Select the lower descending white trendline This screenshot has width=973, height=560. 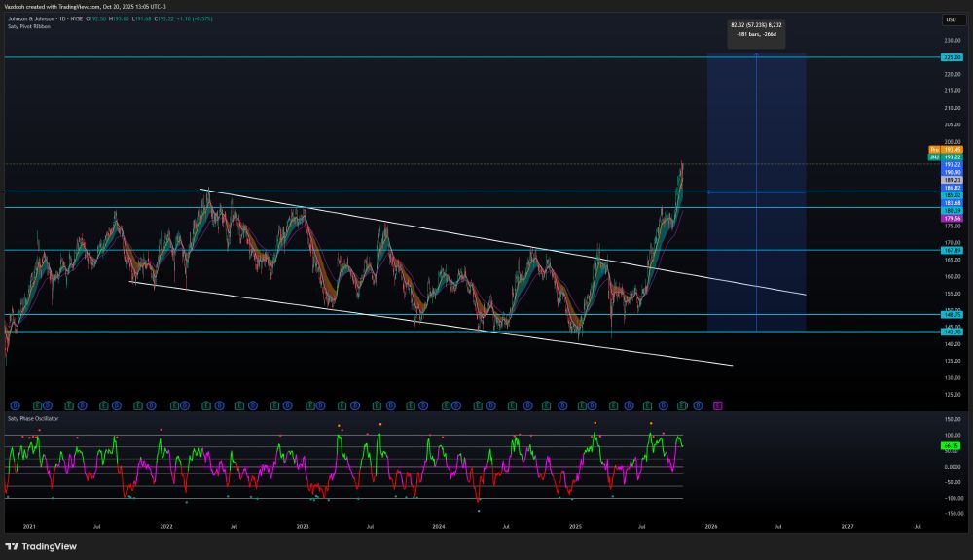431,324
